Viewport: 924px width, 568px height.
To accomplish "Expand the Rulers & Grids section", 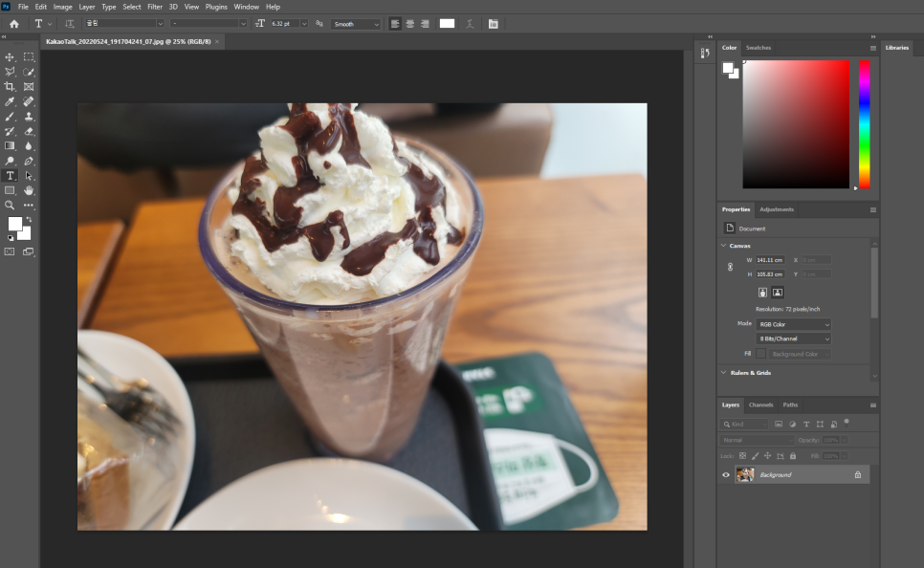I will click(x=724, y=373).
